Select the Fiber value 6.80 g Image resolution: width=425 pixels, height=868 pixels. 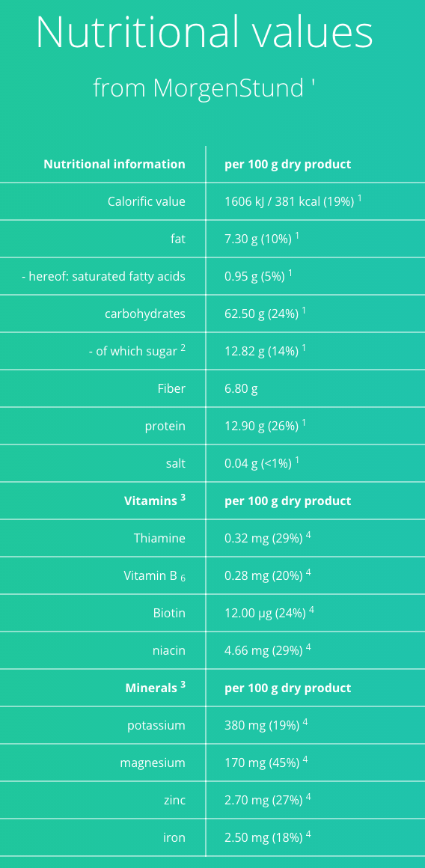pyautogui.click(x=241, y=388)
